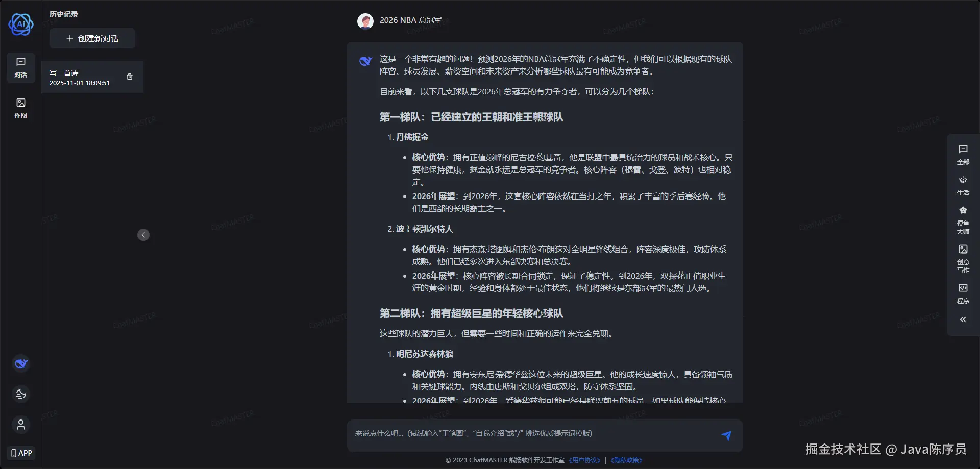Image resolution: width=980 pixels, height=469 pixels.
Task: Select the 程序 prompt category
Action: [x=963, y=294]
